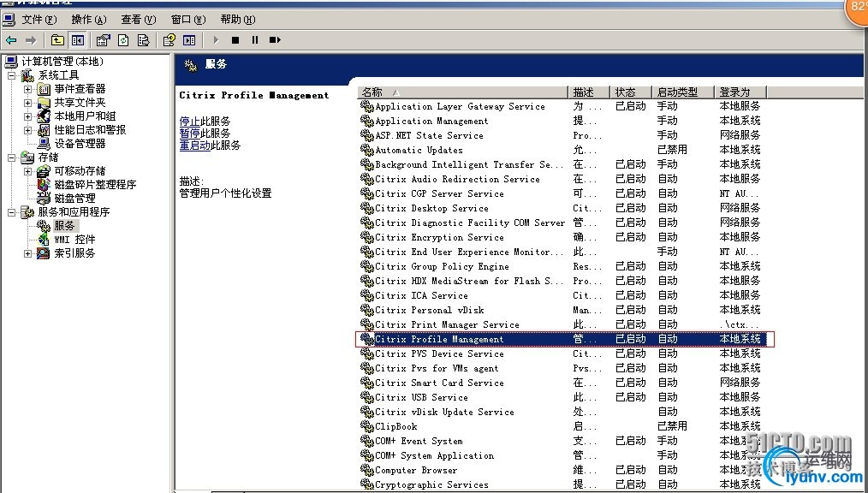The height and width of the screenshot is (493, 868).
Task: Select Citrix PVS Device Service row
Action: tap(562, 353)
